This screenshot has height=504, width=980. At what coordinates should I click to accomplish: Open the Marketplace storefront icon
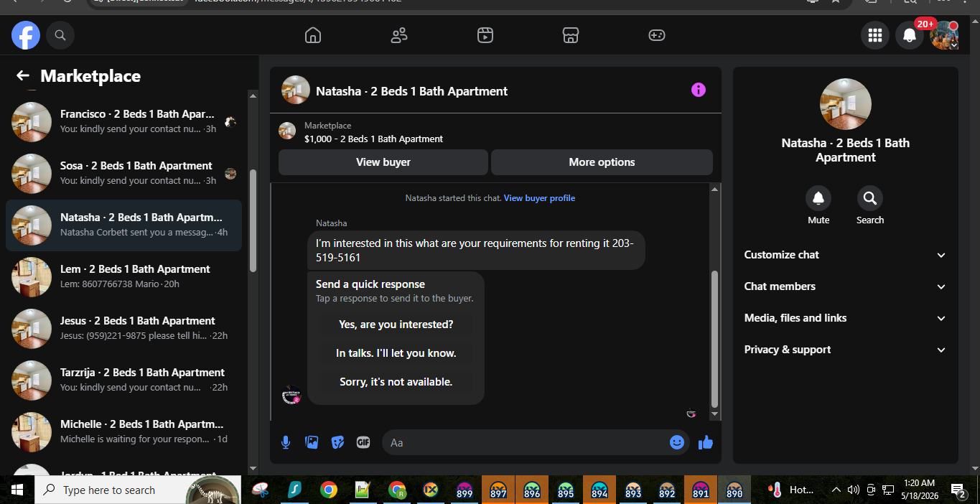(571, 35)
